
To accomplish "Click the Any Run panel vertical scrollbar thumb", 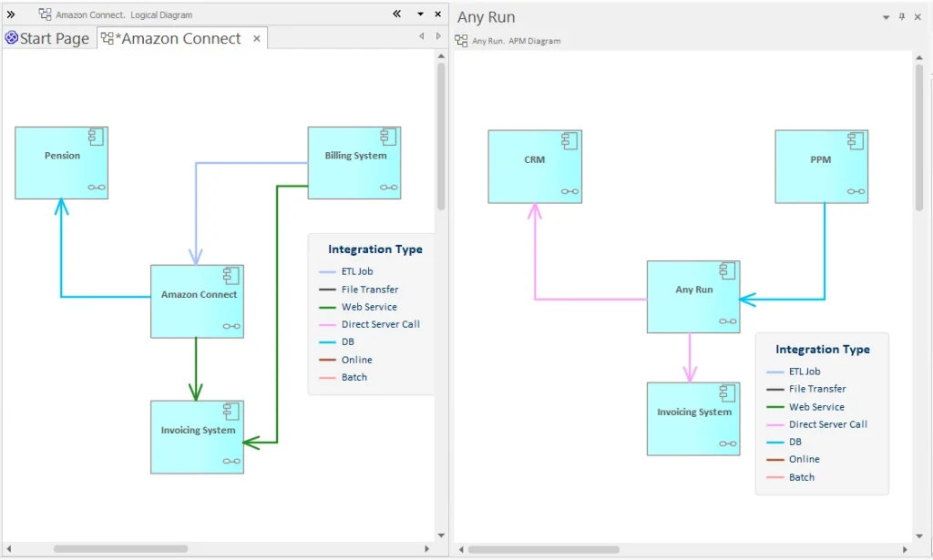I will point(919,137).
